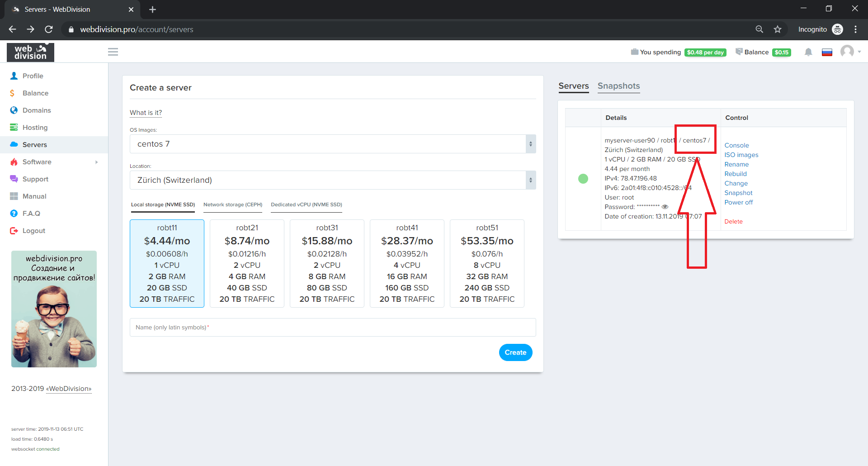Bookmark this page with the star icon

point(778,29)
